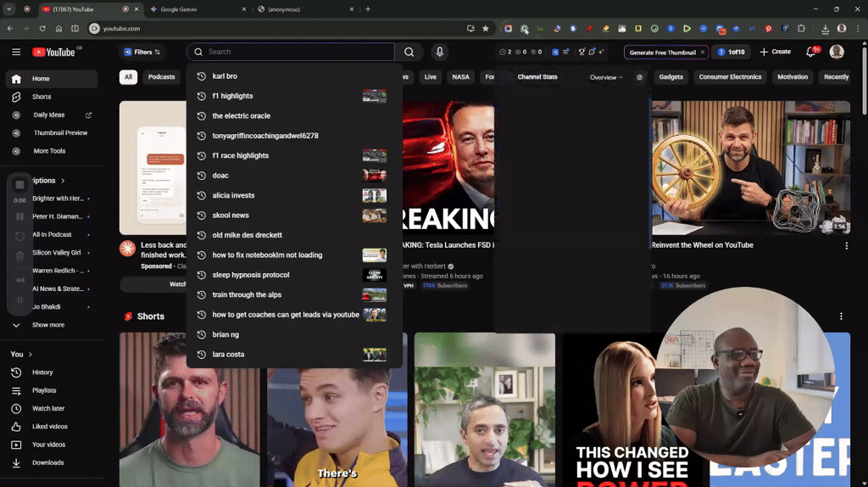Open the notifications bell
Viewport: 868px width, 487px height.
810,52
